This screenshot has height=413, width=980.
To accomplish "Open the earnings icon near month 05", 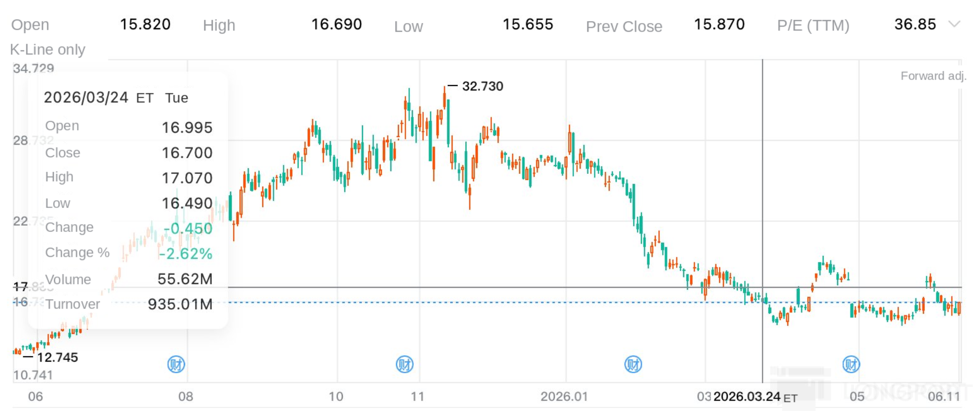I will point(851,365).
